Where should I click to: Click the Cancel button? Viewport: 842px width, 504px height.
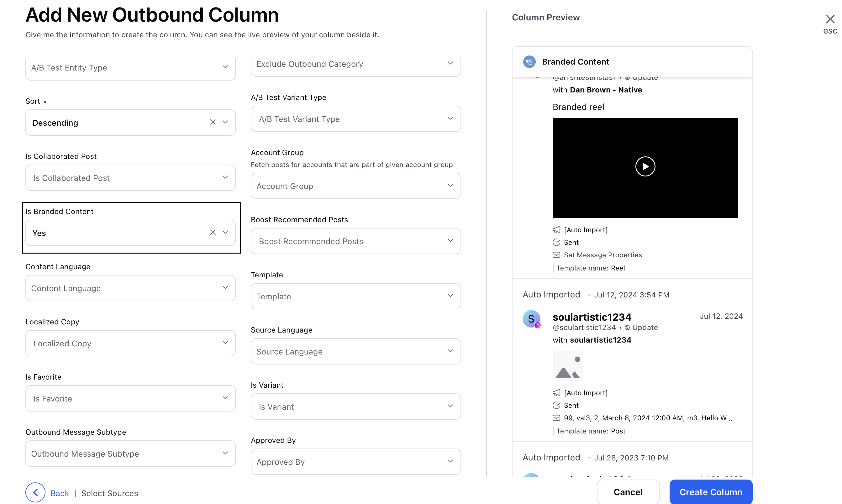coord(628,492)
